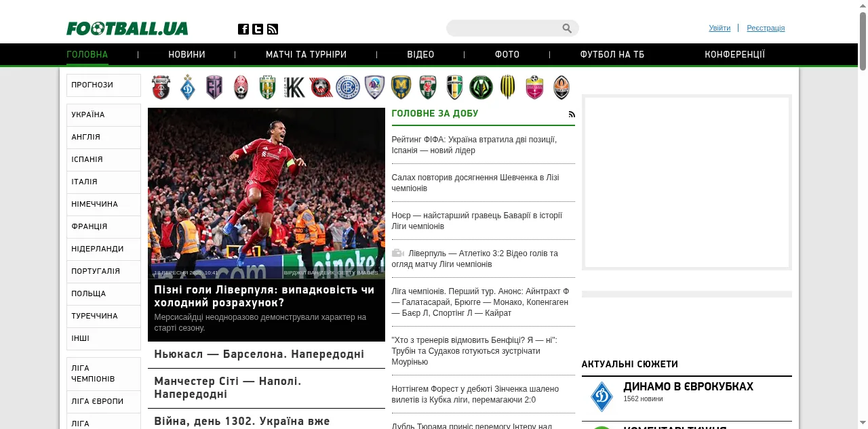The width and height of the screenshot is (868, 429).
Task: Open the Фото menu tab
Action: [x=507, y=55]
